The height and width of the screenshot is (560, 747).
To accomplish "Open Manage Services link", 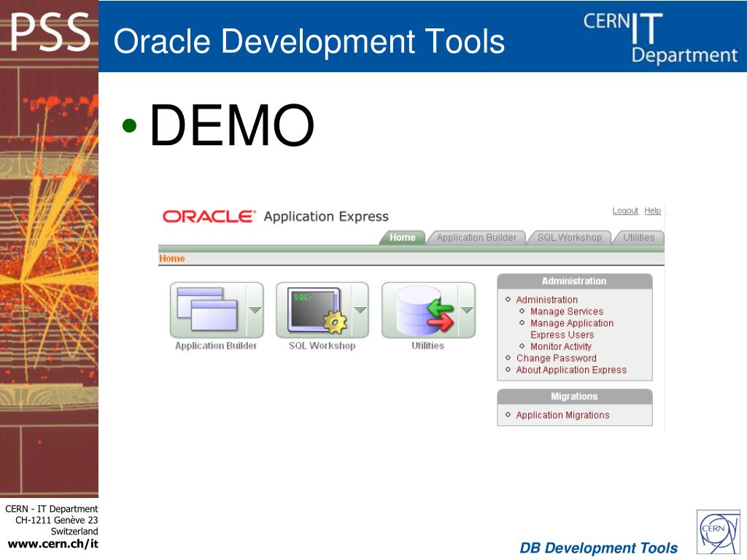I will click(567, 311).
